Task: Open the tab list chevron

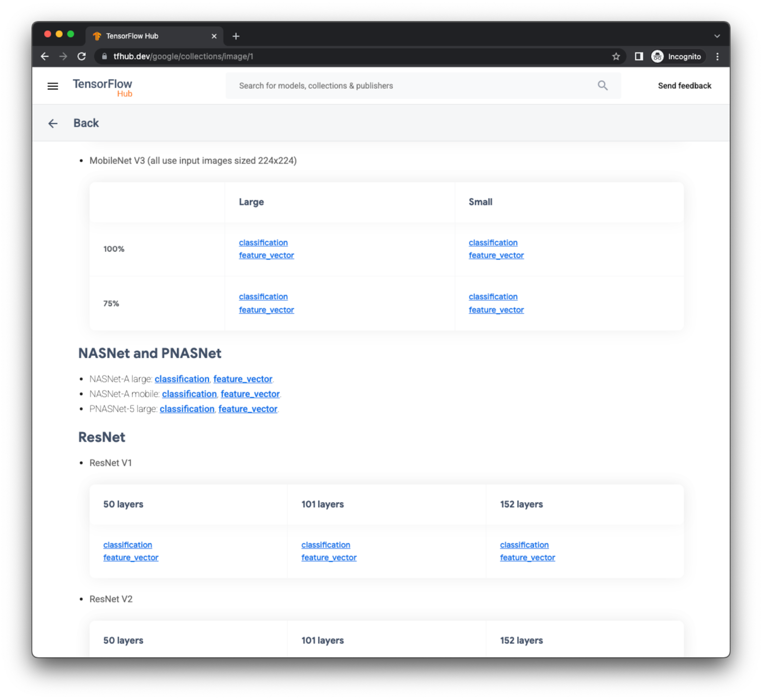Action: coord(716,36)
